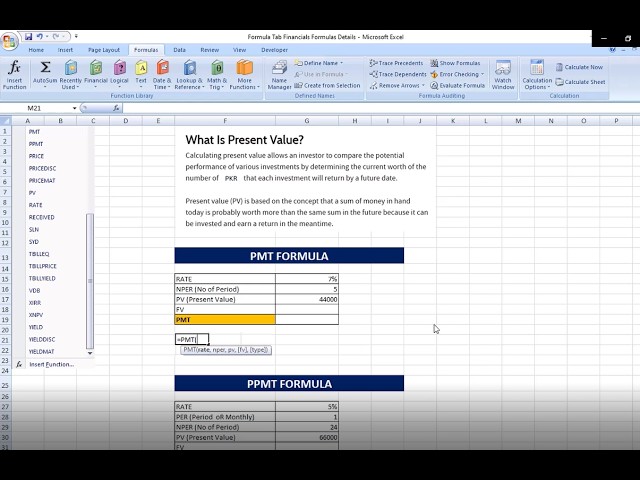Click Insert Function... at bottom of list
Image resolution: width=640 pixels, height=480 pixels.
point(53,364)
